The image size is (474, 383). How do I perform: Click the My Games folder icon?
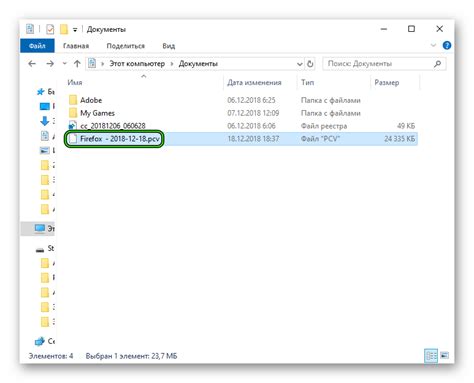(x=73, y=113)
